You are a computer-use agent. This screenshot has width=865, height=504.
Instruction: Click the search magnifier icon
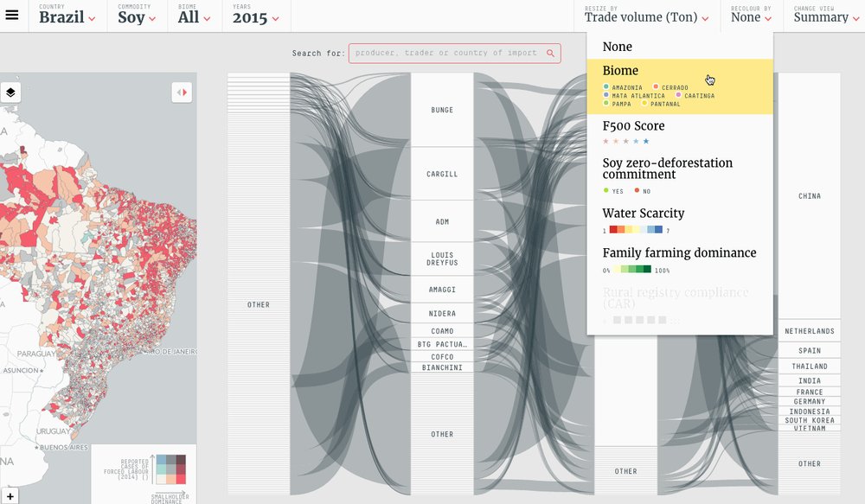click(x=550, y=53)
